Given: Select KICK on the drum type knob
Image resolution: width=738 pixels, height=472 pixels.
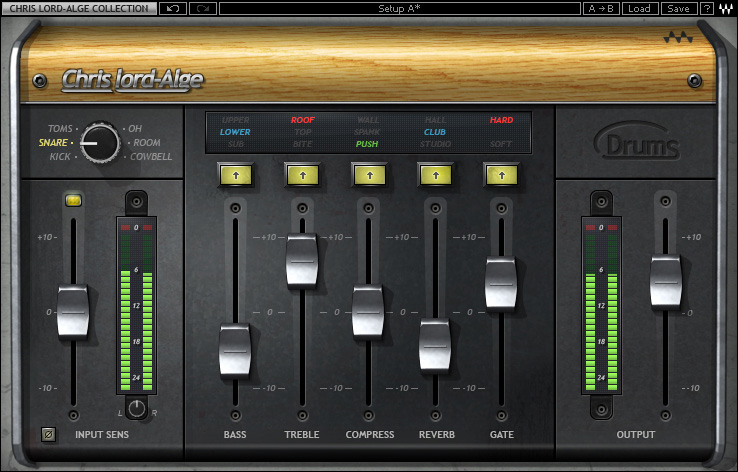Looking at the screenshot, I should tap(60, 157).
